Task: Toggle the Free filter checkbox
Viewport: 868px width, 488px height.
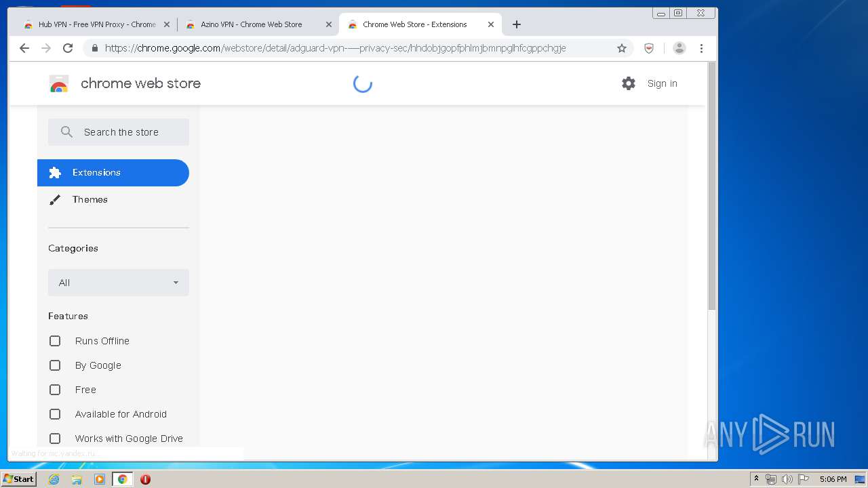Action: 55,390
